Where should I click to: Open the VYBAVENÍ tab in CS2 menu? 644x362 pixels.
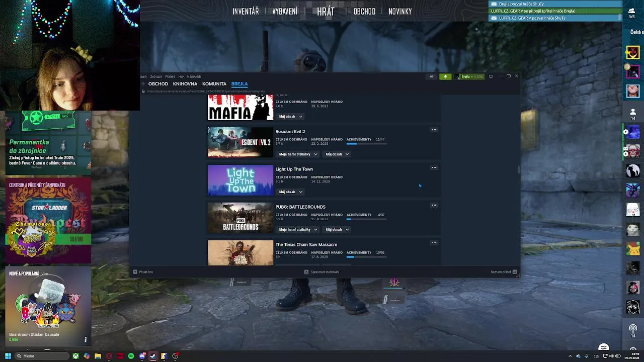click(285, 11)
